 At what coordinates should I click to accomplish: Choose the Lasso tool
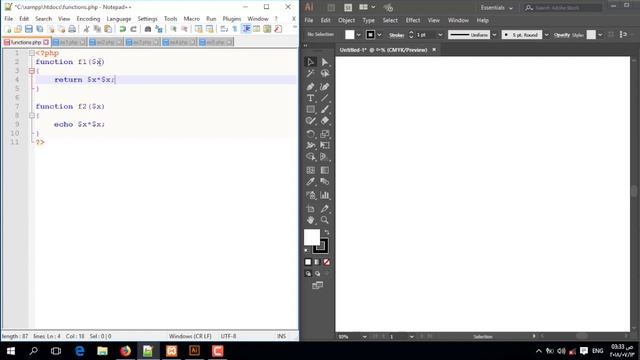324,73
